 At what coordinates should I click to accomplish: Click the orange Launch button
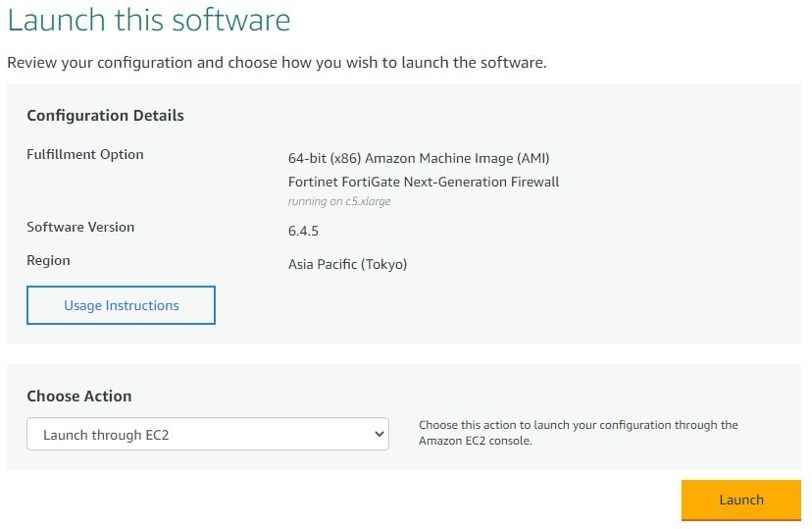[741, 500]
